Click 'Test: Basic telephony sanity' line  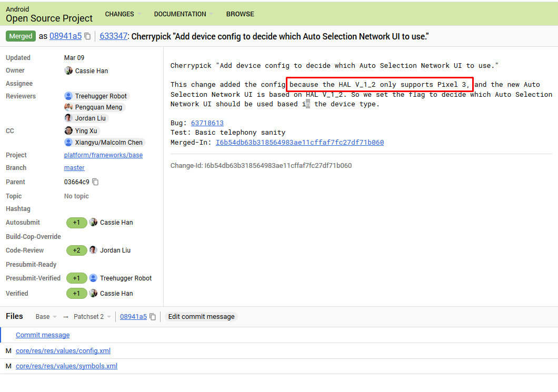pyautogui.click(x=228, y=132)
